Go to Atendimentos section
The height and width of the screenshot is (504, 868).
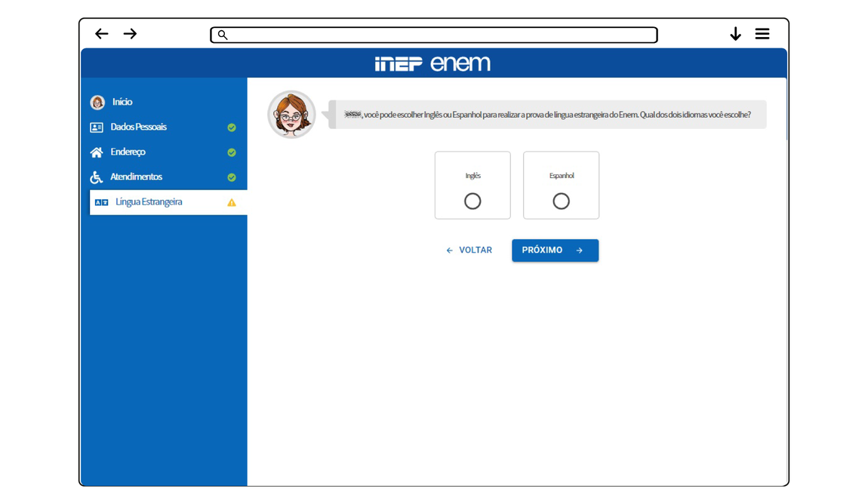coord(136,177)
